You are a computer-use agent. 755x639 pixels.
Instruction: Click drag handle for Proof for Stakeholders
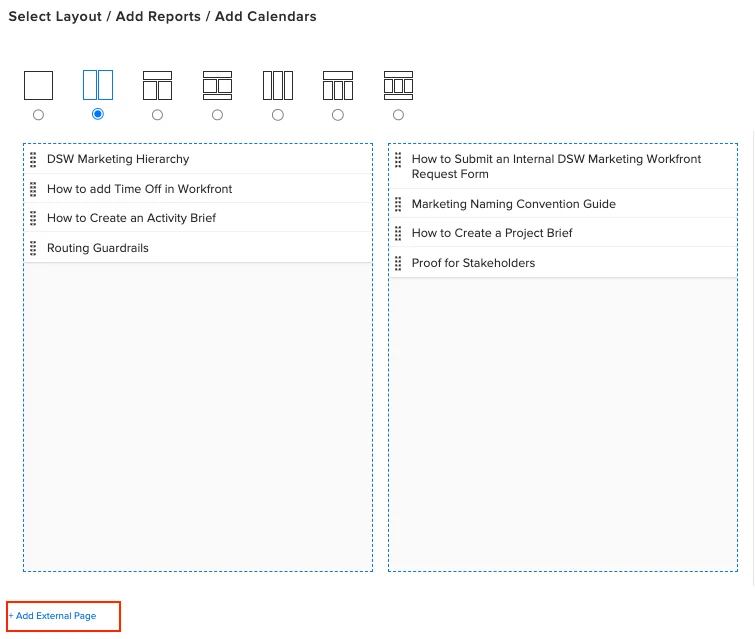pyautogui.click(x=398, y=263)
